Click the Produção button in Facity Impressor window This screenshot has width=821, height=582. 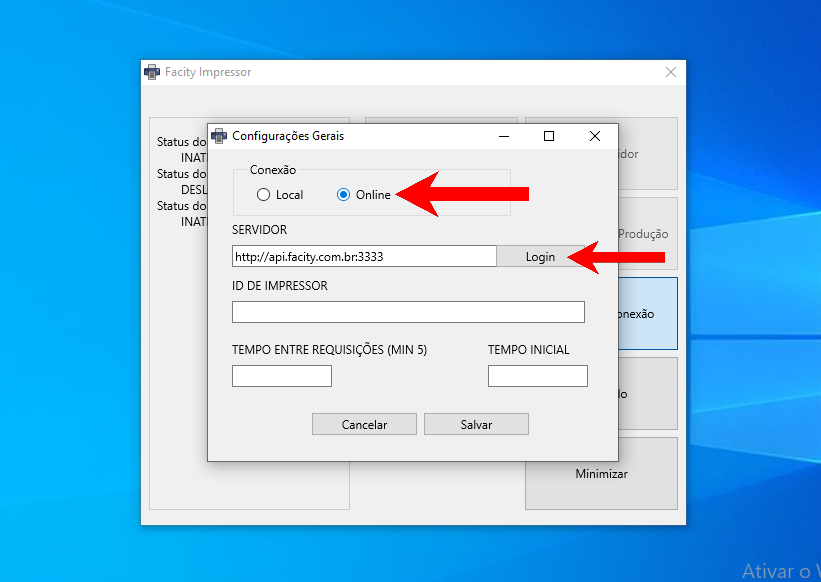(x=648, y=233)
